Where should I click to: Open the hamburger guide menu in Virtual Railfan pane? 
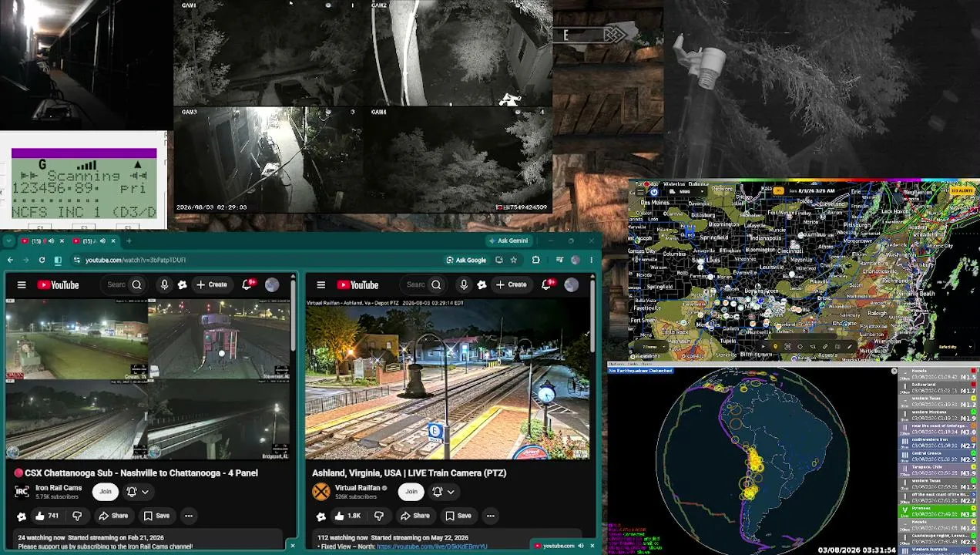tap(321, 285)
